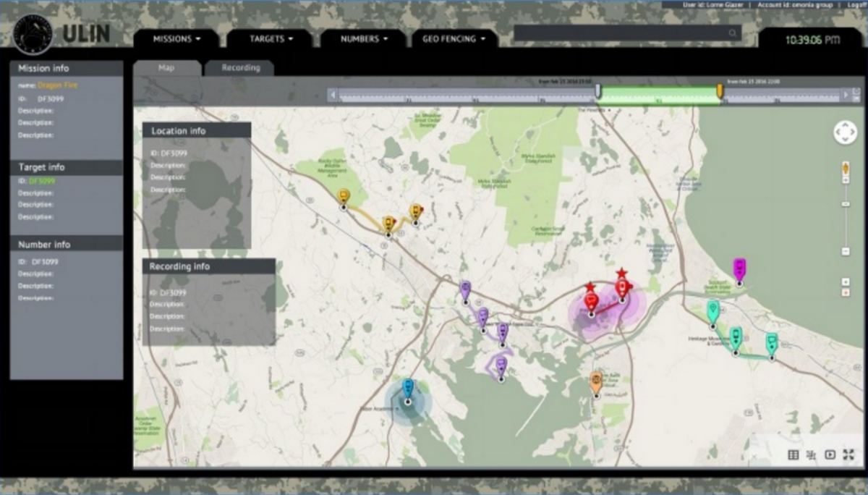
Task: Switch to the Recording tab
Action: pyautogui.click(x=240, y=68)
